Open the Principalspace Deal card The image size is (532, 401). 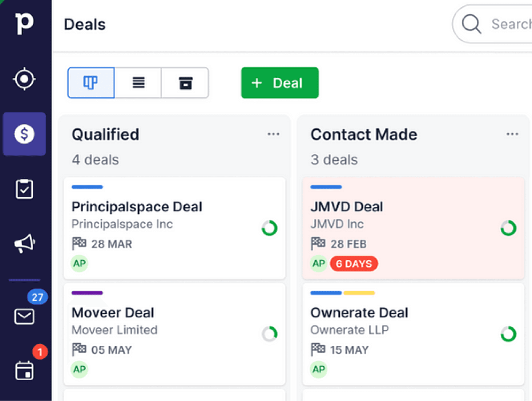pyautogui.click(x=137, y=207)
